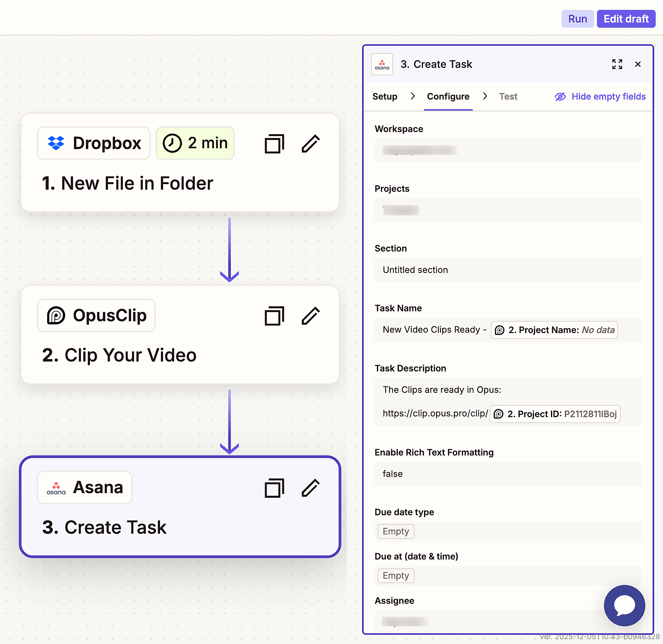Duplicate the Create Task step
This screenshot has width=663, height=644.
point(274,488)
